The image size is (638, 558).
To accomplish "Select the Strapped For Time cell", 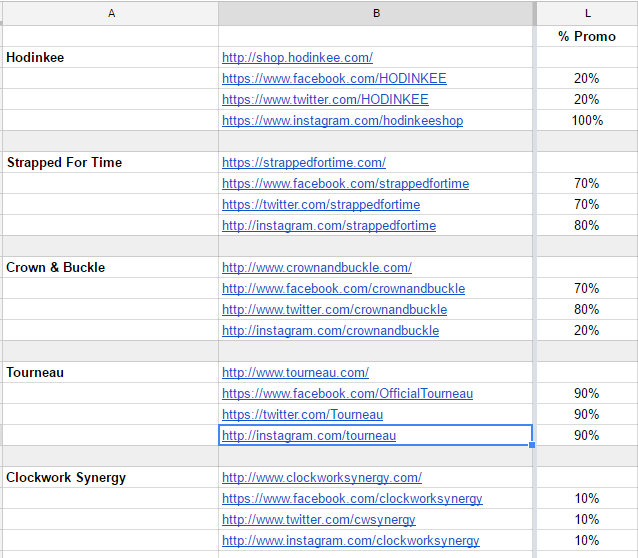I will [x=111, y=162].
